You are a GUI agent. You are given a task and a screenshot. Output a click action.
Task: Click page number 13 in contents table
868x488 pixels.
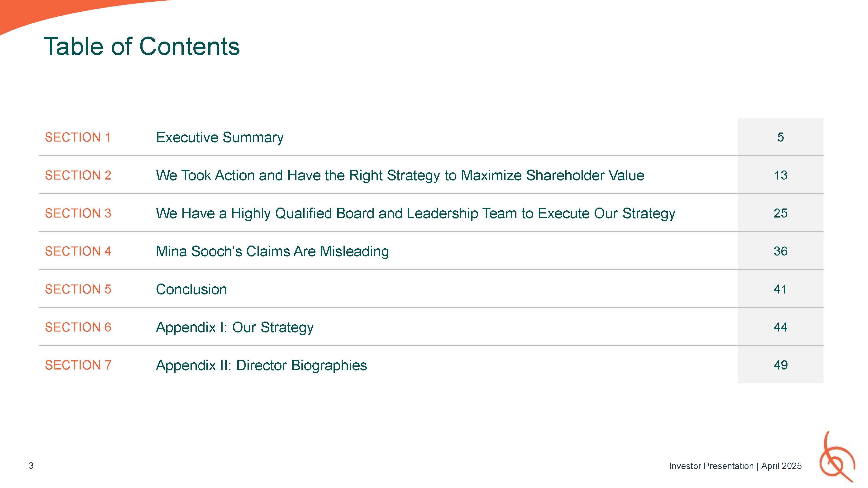click(780, 175)
